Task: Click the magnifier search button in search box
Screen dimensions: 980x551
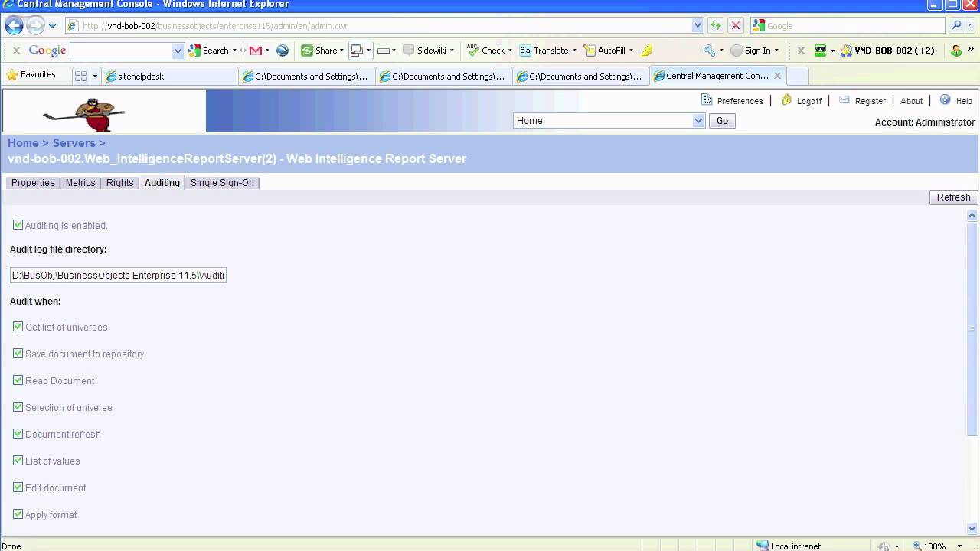Action: pyautogui.click(x=955, y=25)
